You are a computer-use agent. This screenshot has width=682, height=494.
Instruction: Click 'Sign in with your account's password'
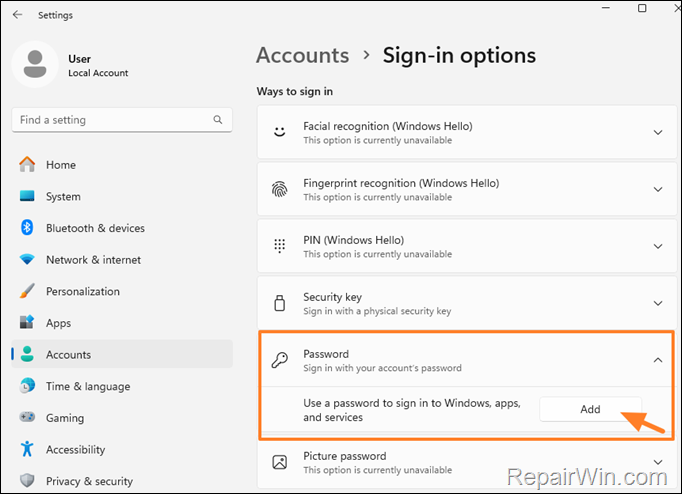[x=382, y=368]
